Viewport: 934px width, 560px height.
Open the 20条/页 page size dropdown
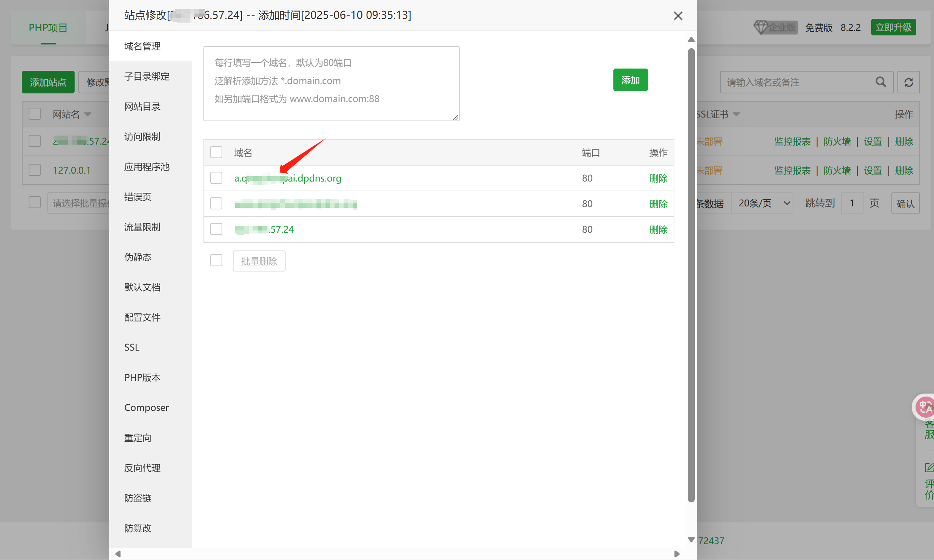click(x=762, y=203)
